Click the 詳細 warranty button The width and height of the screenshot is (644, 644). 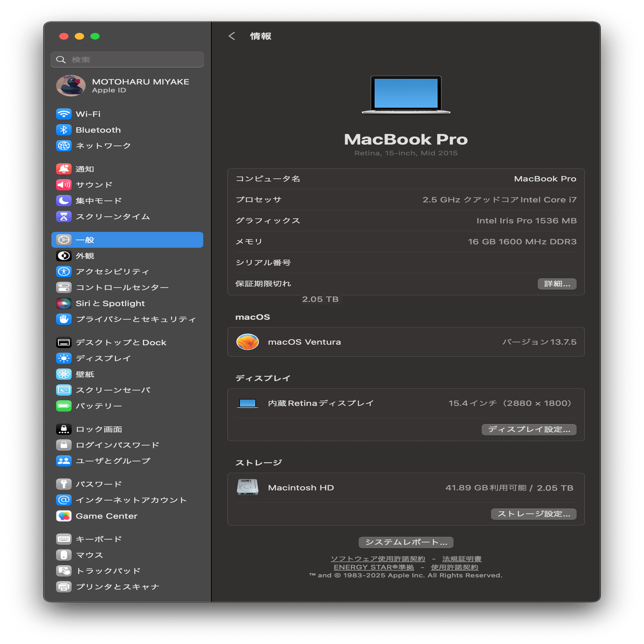coord(556,284)
